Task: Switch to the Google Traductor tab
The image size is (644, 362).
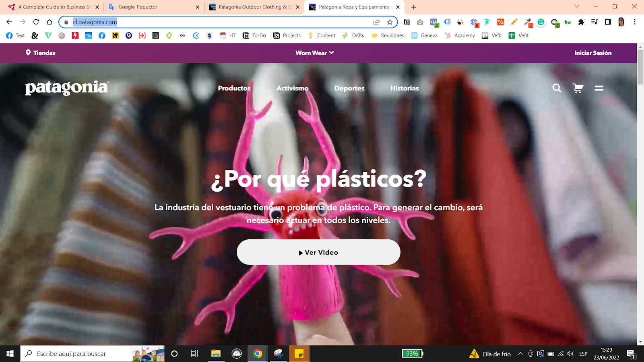Action: [x=154, y=7]
